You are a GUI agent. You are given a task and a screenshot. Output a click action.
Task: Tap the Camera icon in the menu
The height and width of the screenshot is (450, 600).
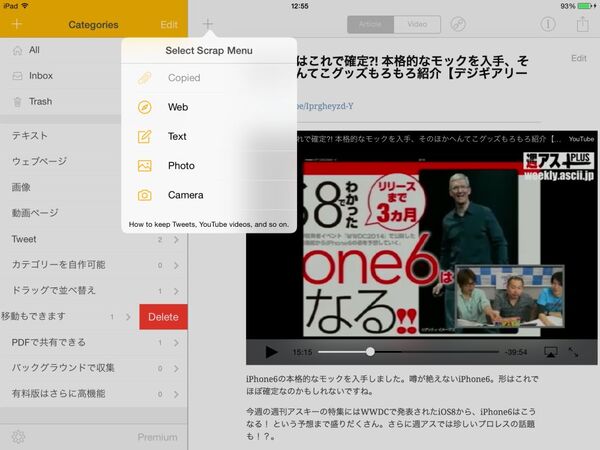145,195
